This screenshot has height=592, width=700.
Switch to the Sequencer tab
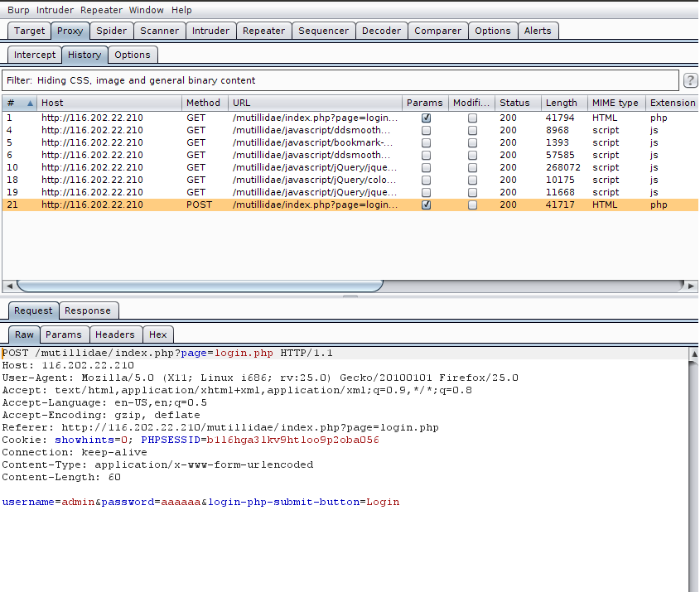tap(324, 31)
